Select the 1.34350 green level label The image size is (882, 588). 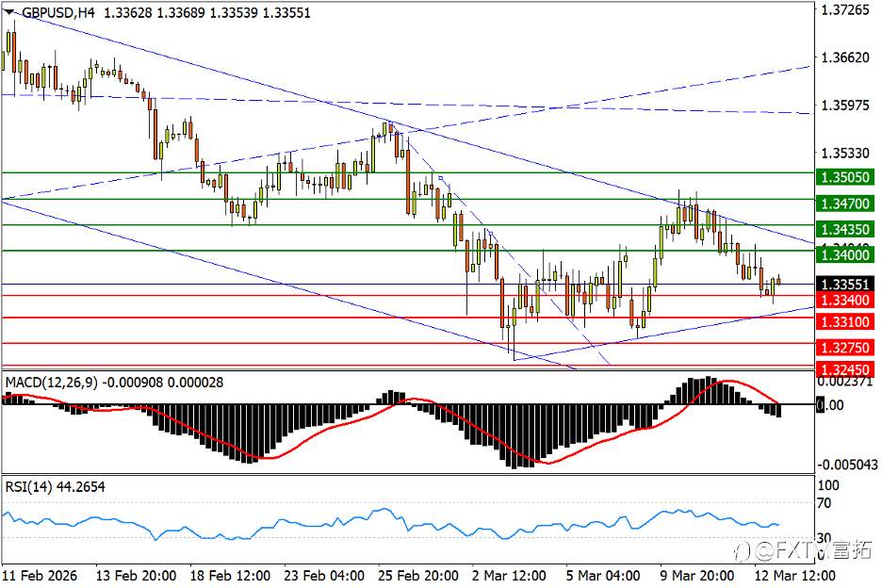pos(845,229)
